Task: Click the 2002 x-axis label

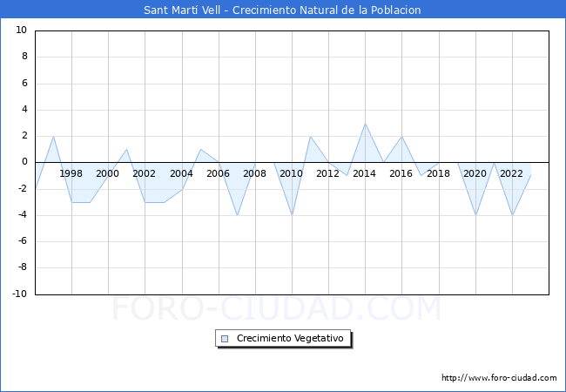Action: pyautogui.click(x=144, y=173)
